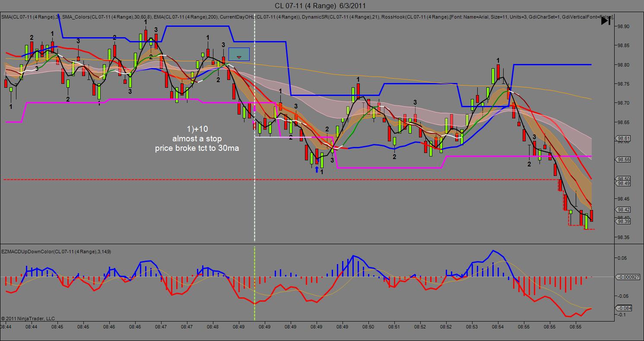Select the 98.61 price marker on axis
Image resolution: width=644 pixels, height=341 pixels.
coord(624,139)
